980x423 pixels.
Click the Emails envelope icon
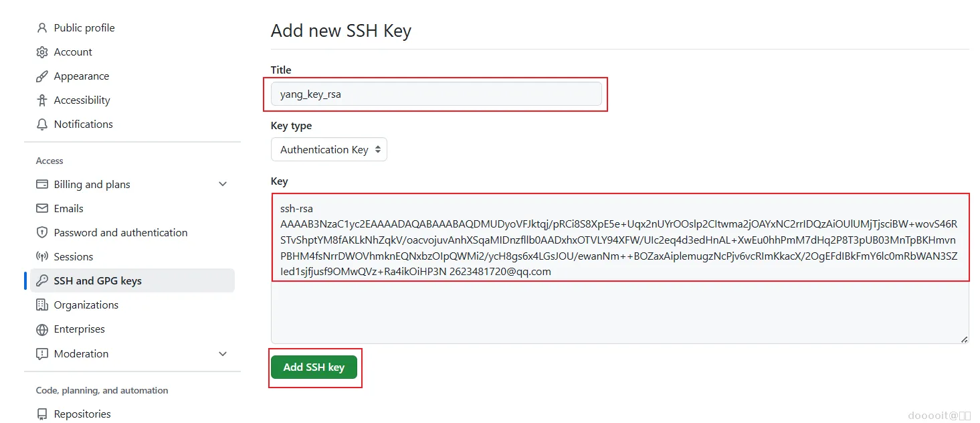42,209
